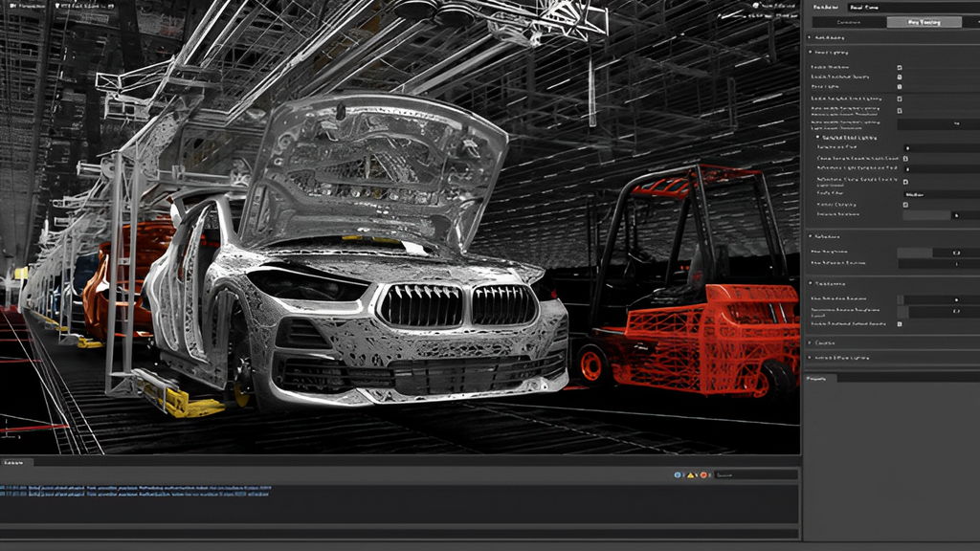Toggle Clamp Sample Count to Light Count
The height and width of the screenshot is (551, 980).
pyautogui.click(x=905, y=159)
